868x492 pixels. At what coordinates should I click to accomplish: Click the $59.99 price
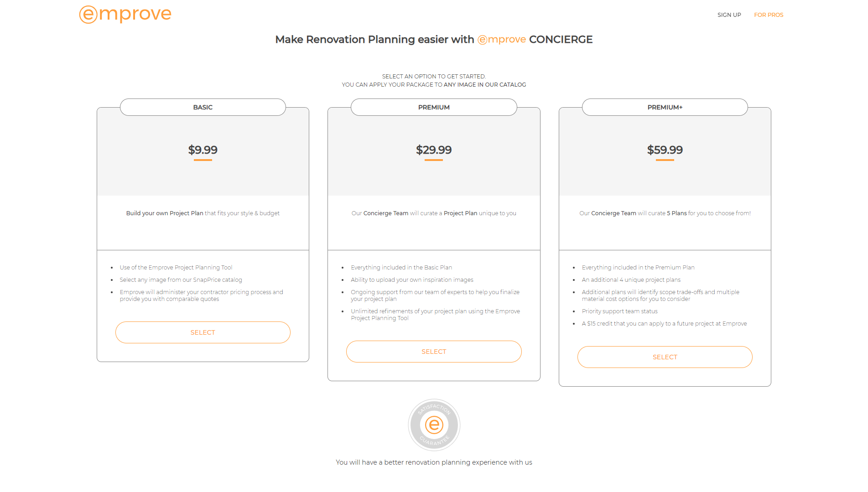[665, 150]
